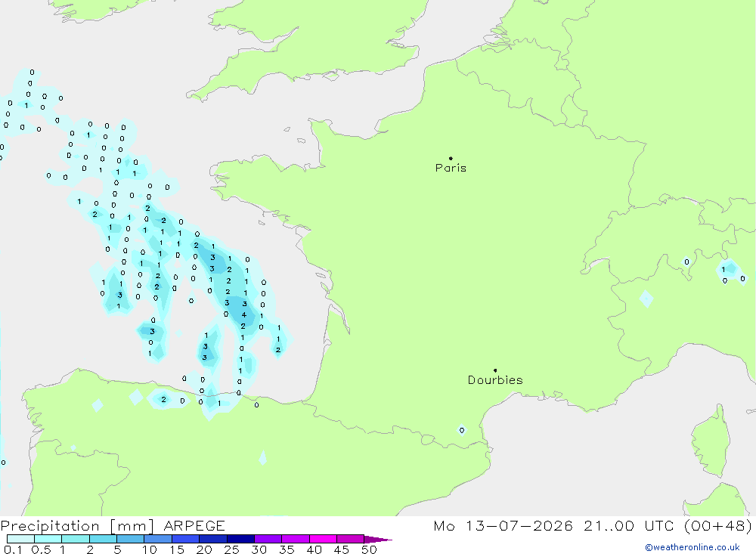Select the Paris location dot marker
The height and width of the screenshot is (554, 756).
(451, 158)
